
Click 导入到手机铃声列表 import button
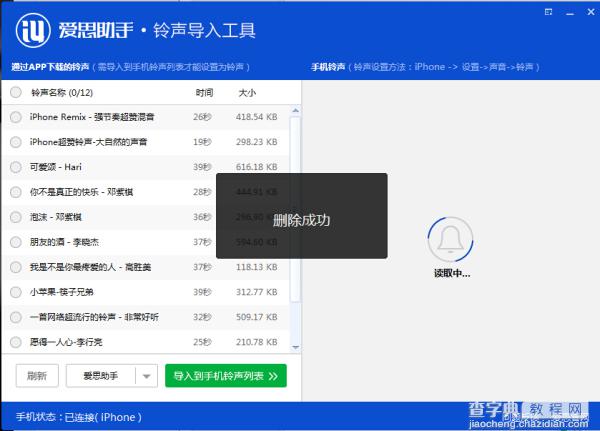(x=226, y=376)
